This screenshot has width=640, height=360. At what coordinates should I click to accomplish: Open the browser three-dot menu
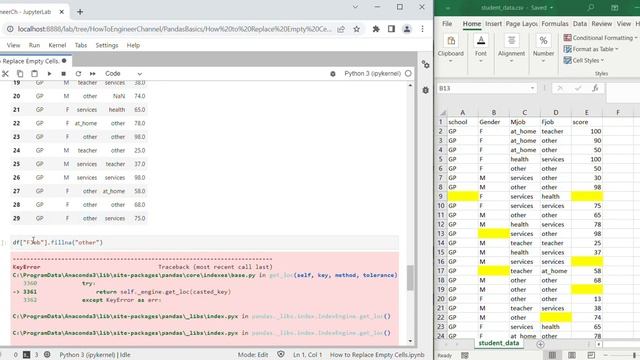click(x=422, y=29)
